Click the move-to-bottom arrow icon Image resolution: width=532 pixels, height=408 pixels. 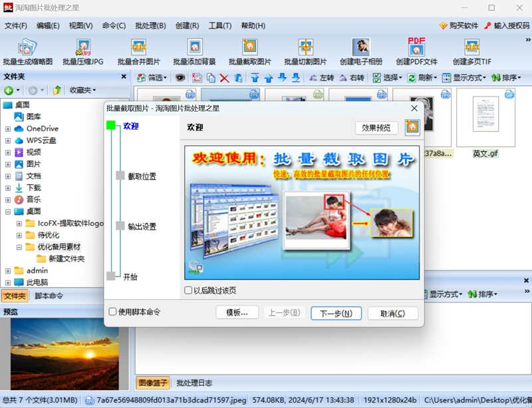[296, 78]
